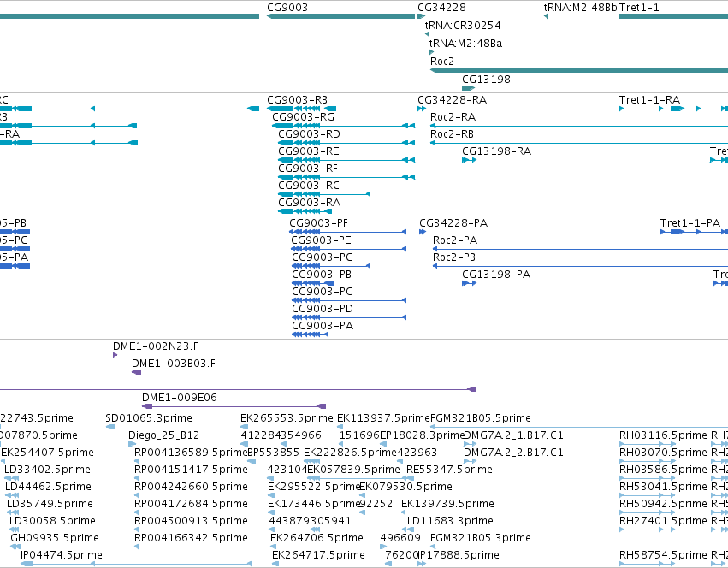Select protein CG9003-PA
728x568 pixels.
click(323, 327)
